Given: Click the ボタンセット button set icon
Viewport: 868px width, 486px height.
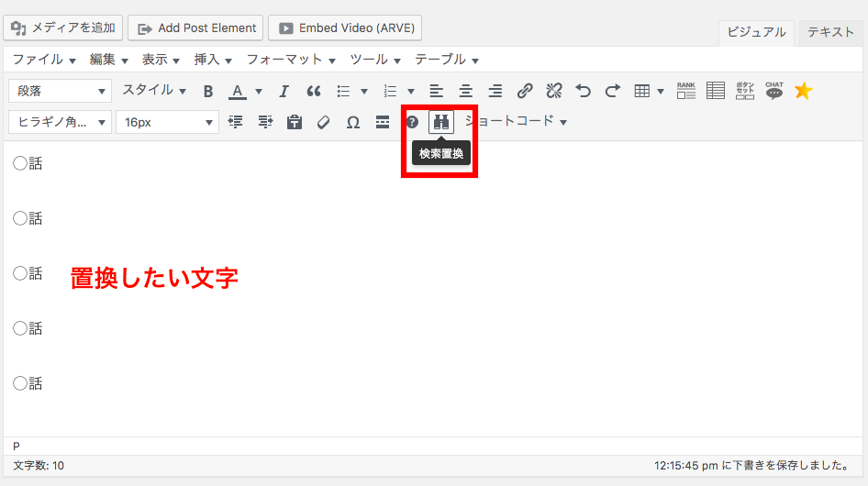Looking at the screenshot, I should [745, 91].
